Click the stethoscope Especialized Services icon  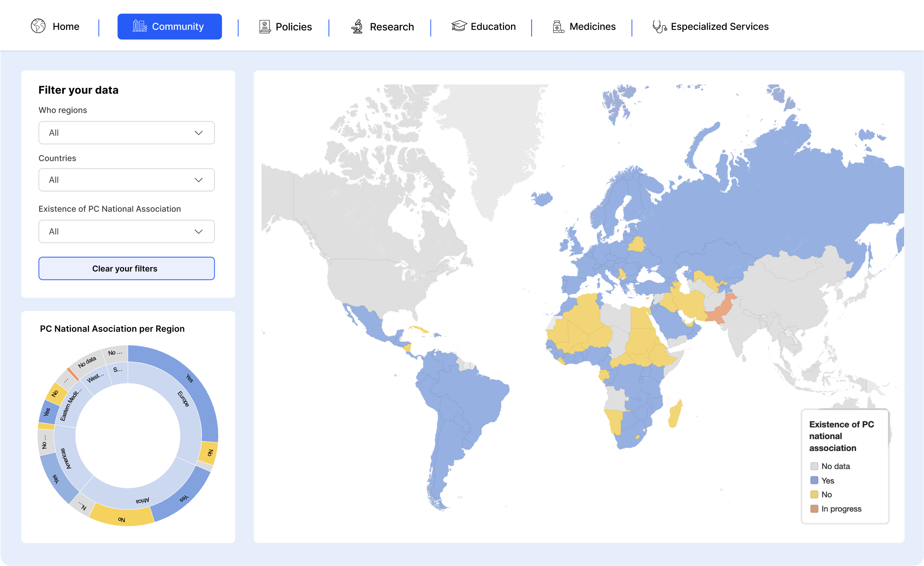659,27
